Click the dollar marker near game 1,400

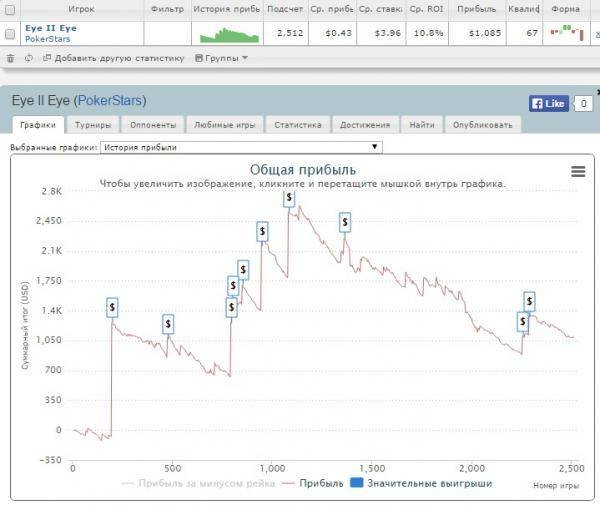[x=345, y=222]
